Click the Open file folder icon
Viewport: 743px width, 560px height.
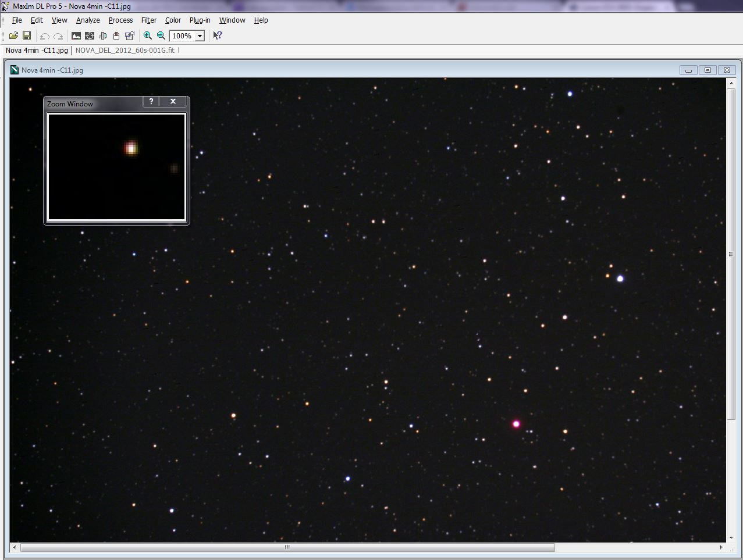click(x=13, y=35)
